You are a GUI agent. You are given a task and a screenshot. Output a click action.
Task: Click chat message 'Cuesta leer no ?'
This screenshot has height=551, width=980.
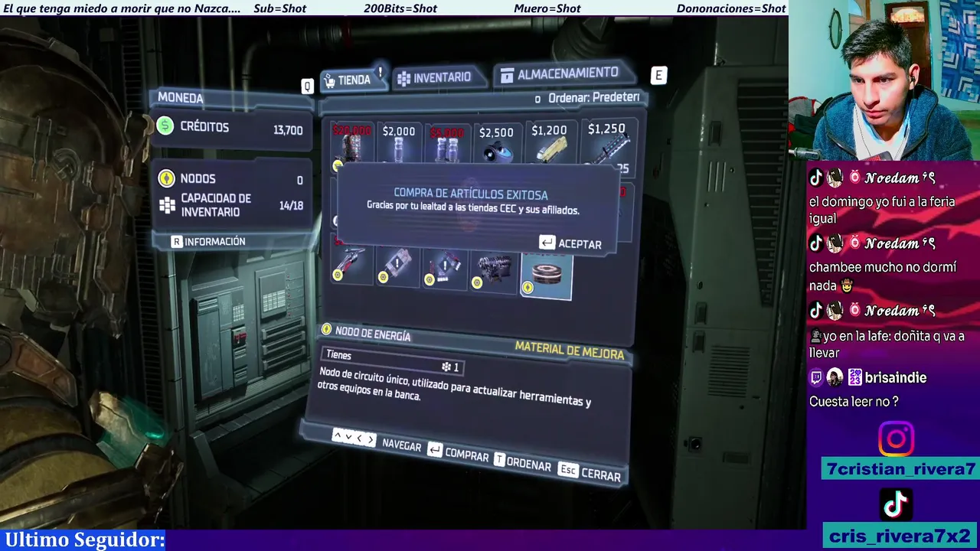(x=854, y=401)
